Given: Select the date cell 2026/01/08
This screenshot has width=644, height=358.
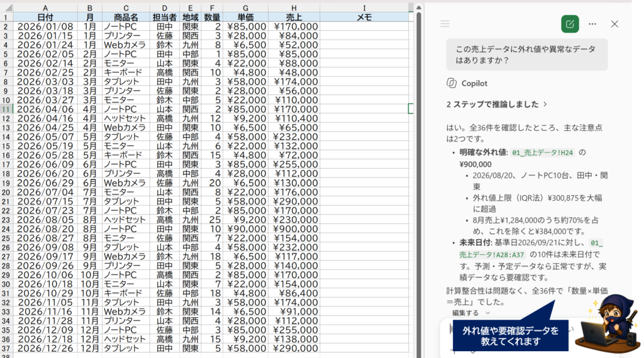Looking at the screenshot, I should pyautogui.click(x=45, y=26).
